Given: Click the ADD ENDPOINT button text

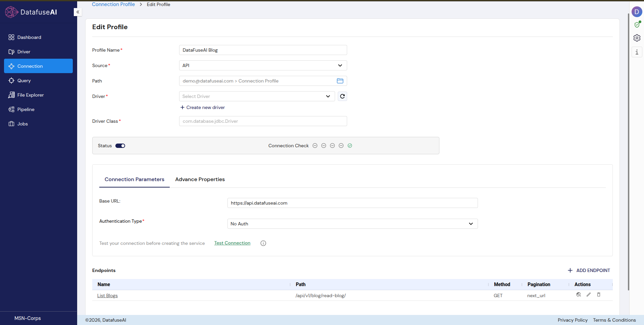Looking at the screenshot, I should pyautogui.click(x=593, y=270).
